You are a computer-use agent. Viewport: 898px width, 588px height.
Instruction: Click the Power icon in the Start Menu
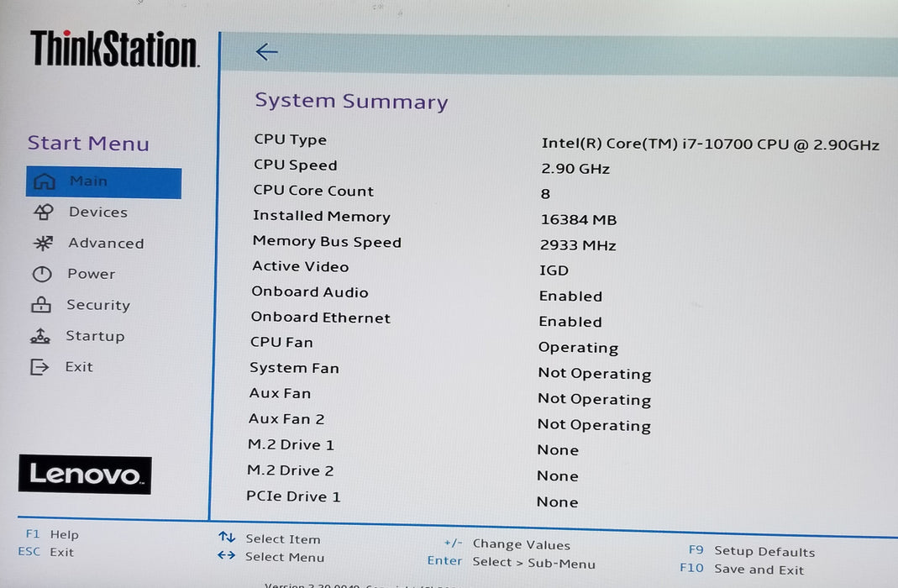(42, 274)
